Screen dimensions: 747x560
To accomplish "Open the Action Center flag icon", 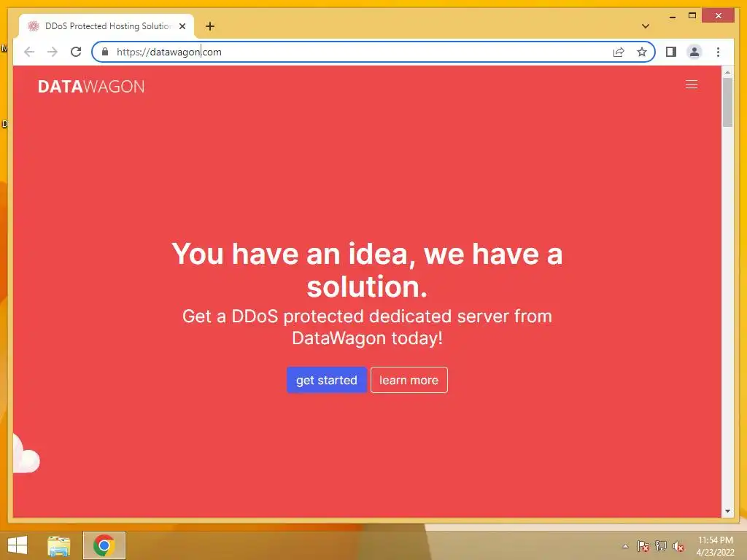I will [x=643, y=546].
